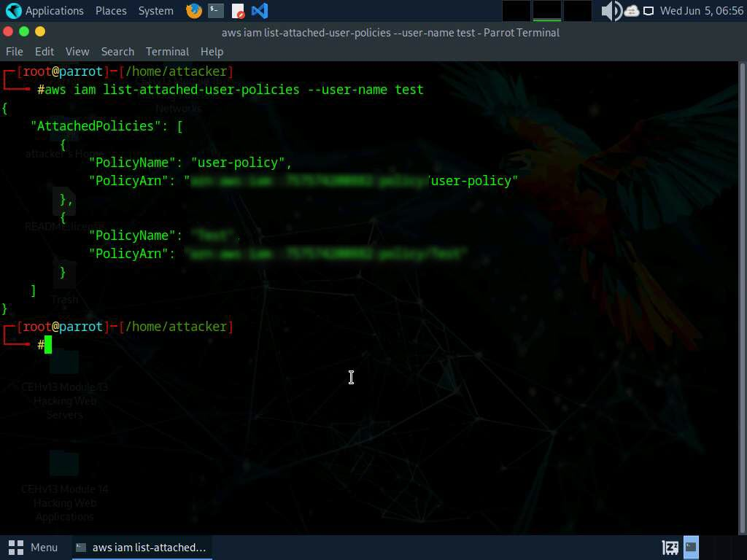This screenshot has height=560, width=747.
Task: Open the Applications menu
Action: 54,11
